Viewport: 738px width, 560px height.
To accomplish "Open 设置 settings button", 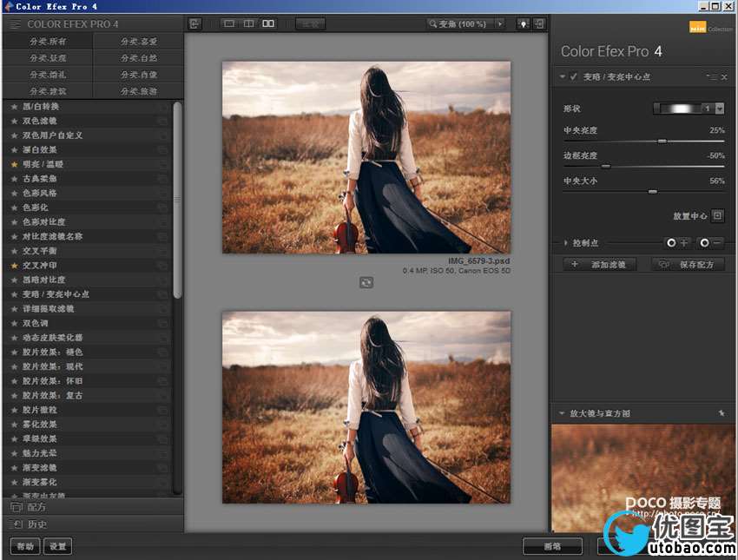I will 58,546.
